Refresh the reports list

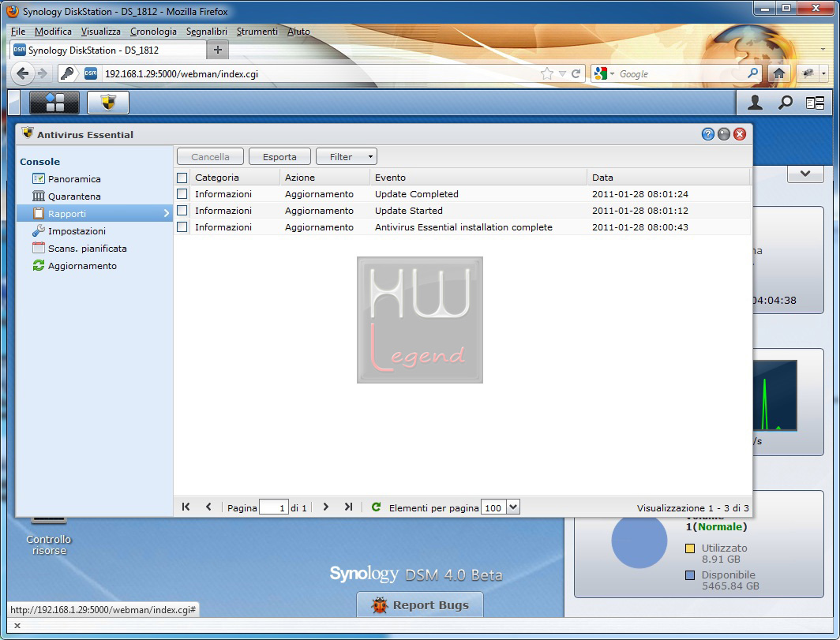click(376, 507)
